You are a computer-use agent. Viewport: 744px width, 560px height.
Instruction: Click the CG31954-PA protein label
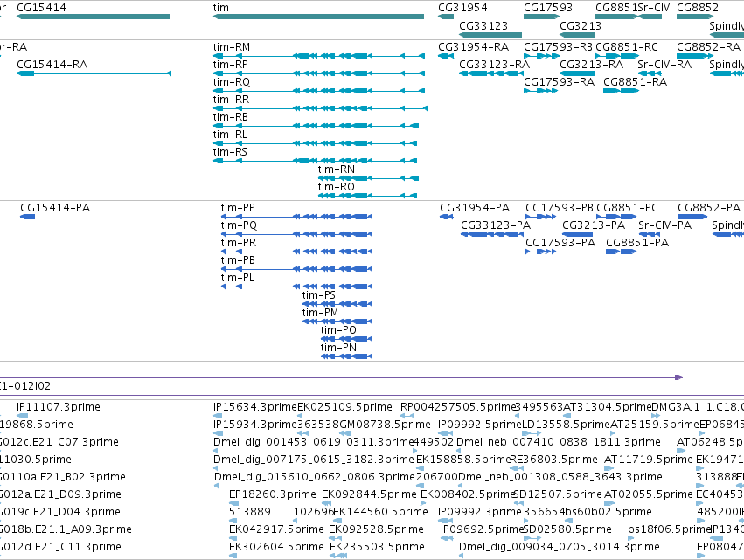point(475,208)
